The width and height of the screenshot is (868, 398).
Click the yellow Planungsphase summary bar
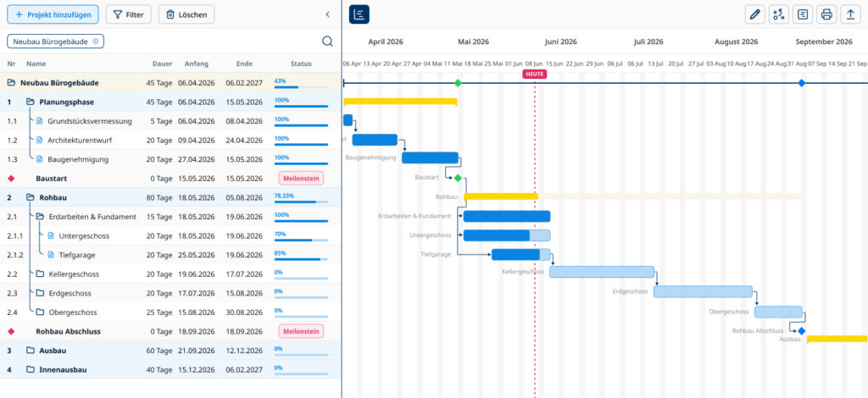pyautogui.click(x=400, y=102)
